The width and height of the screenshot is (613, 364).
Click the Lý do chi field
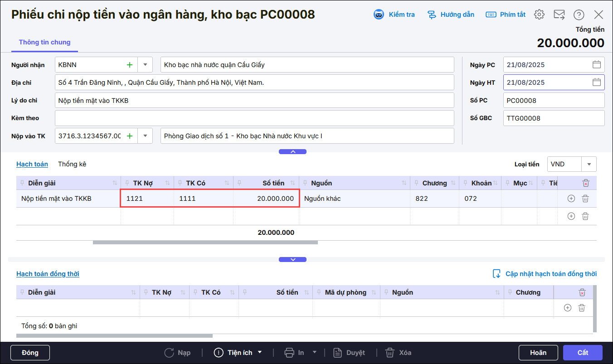pyautogui.click(x=254, y=101)
